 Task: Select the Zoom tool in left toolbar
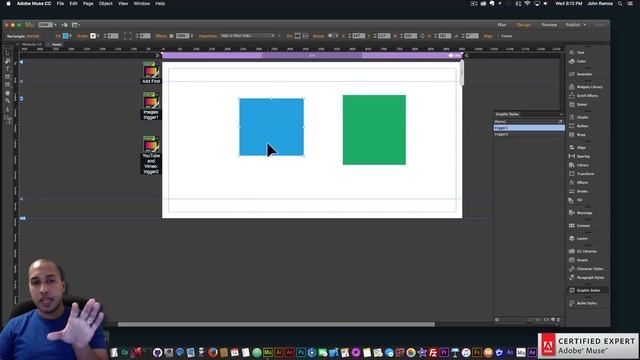pyautogui.click(x=7, y=101)
